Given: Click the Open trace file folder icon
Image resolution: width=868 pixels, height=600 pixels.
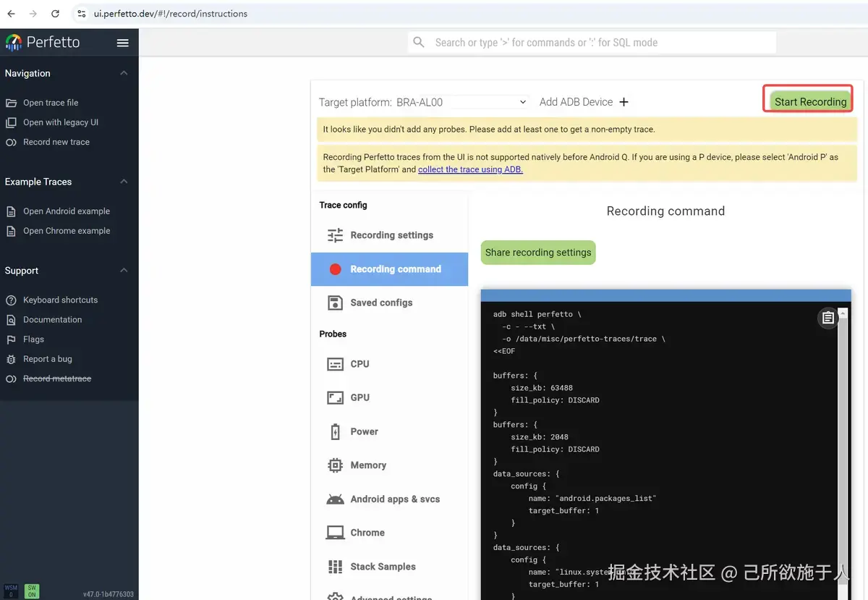Looking at the screenshot, I should [11, 103].
